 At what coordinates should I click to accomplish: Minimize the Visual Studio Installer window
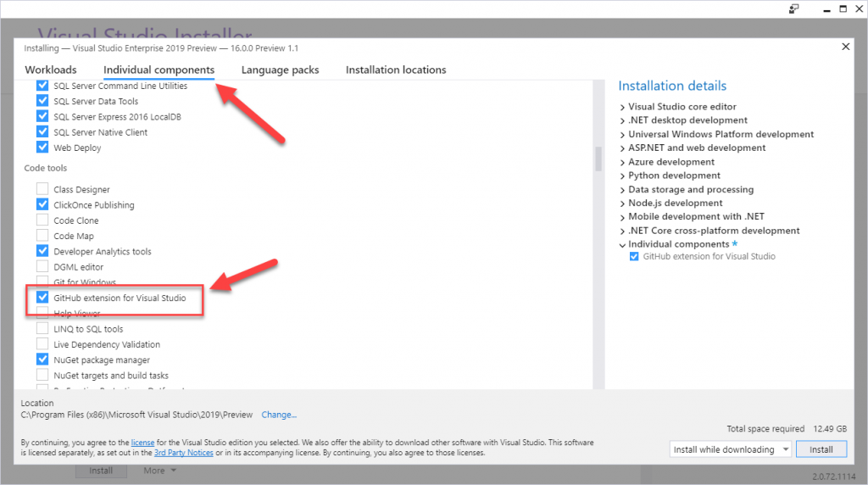point(826,8)
